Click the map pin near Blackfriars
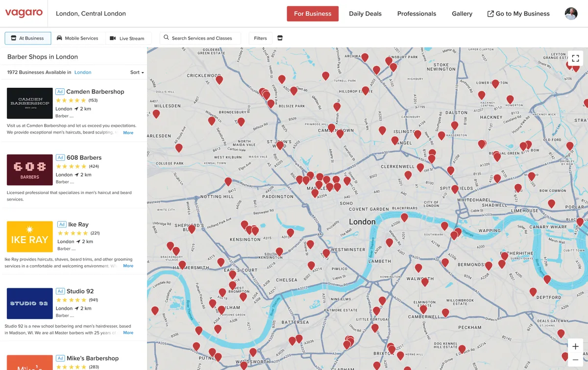 (x=404, y=217)
